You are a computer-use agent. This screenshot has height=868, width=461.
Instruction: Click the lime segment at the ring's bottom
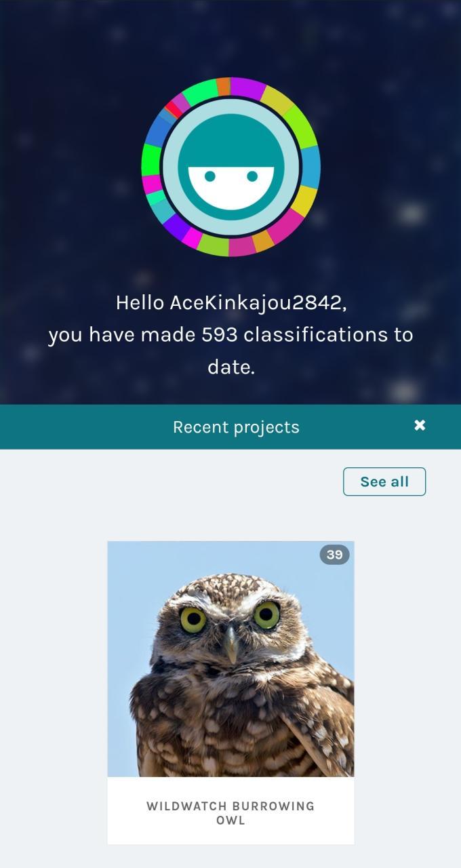(x=213, y=245)
